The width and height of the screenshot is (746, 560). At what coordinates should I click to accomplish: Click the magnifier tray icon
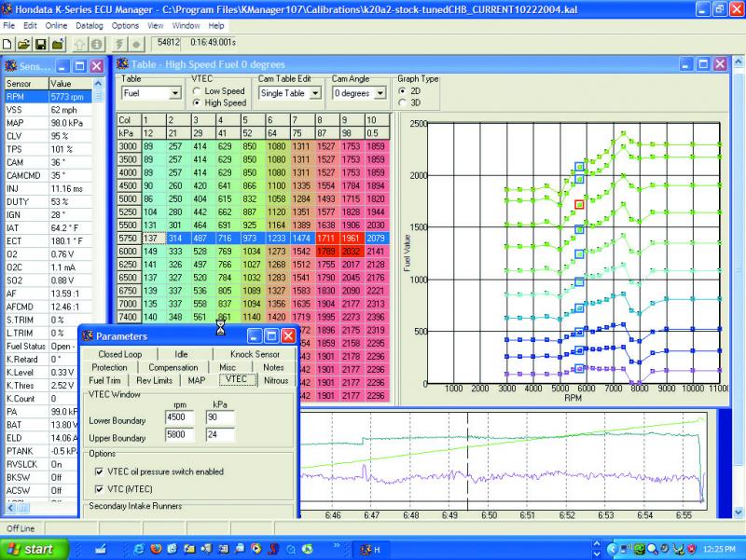[652, 549]
